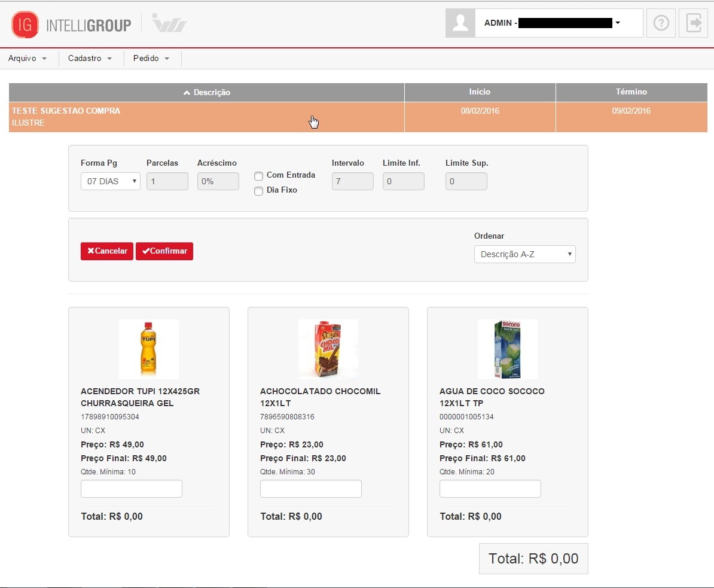The width and height of the screenshot is (714, 588).
Task: Enable the Com Entrada checkbox
Action: [x=259, y=176]
